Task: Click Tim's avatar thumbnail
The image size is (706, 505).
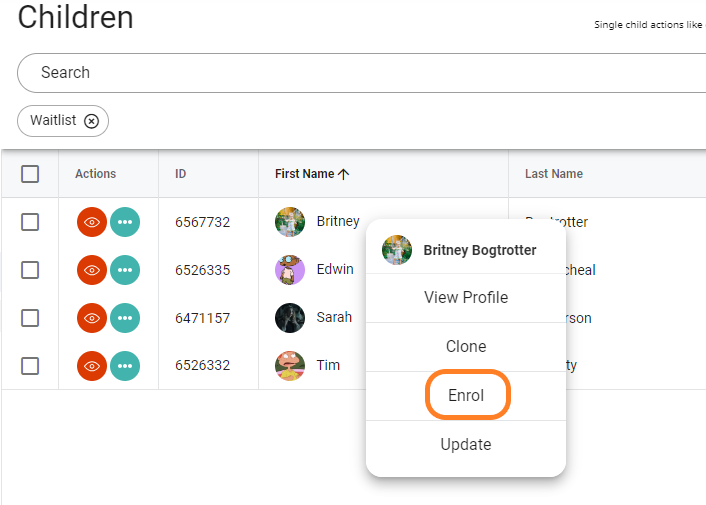Action: [x=290, y=366]
